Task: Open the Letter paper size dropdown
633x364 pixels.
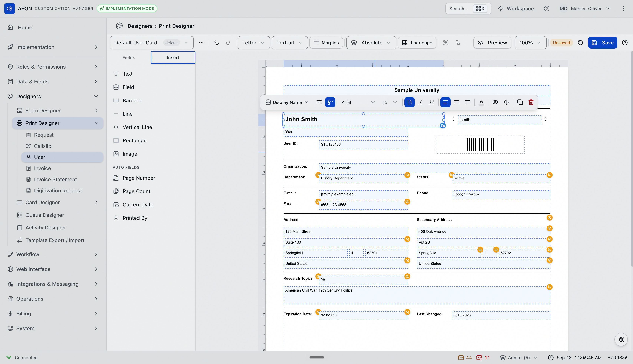Action: (x=253, y=43)
